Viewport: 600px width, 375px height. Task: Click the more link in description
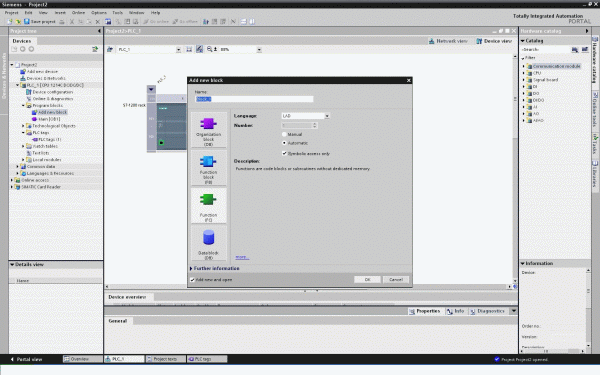pyautogui.click(x=241, y=257)
